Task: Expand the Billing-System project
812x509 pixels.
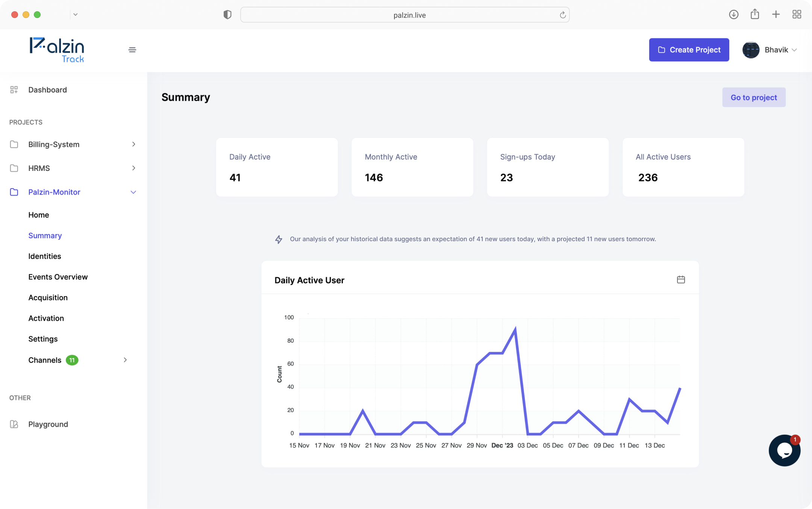Action: (x=133, y=144)
